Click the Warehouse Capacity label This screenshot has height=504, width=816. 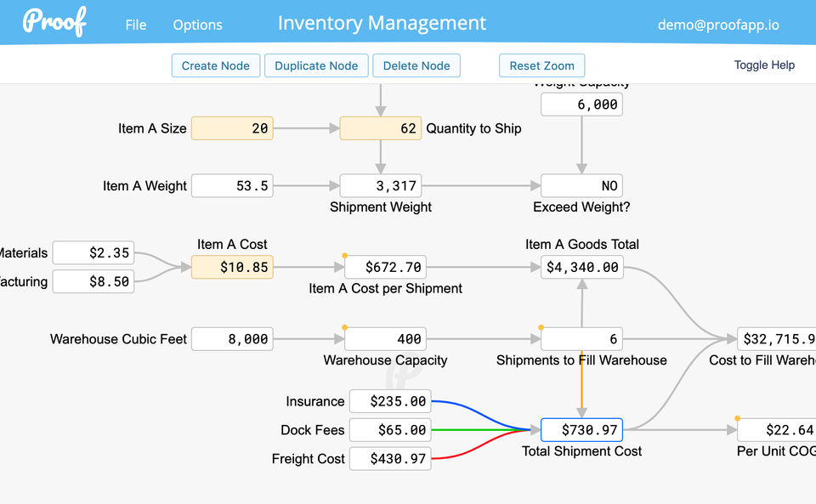tap(386, 360)
